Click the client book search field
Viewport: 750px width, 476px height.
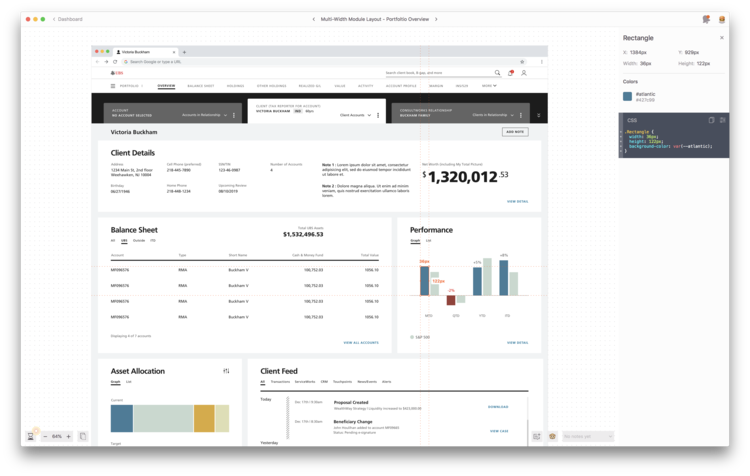point(439,73)
